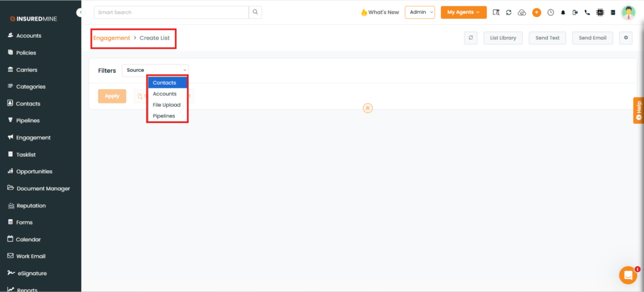Click the phone call icon
This screenshot has height=292, width=644.
pyautogui.click(x=587, y=12)
